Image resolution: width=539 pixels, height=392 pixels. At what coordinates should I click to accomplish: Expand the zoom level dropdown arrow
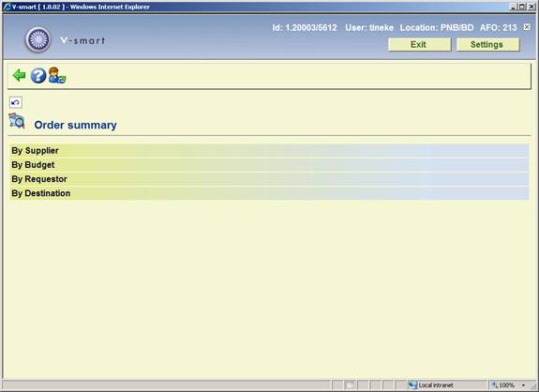[x=523, y=385]
